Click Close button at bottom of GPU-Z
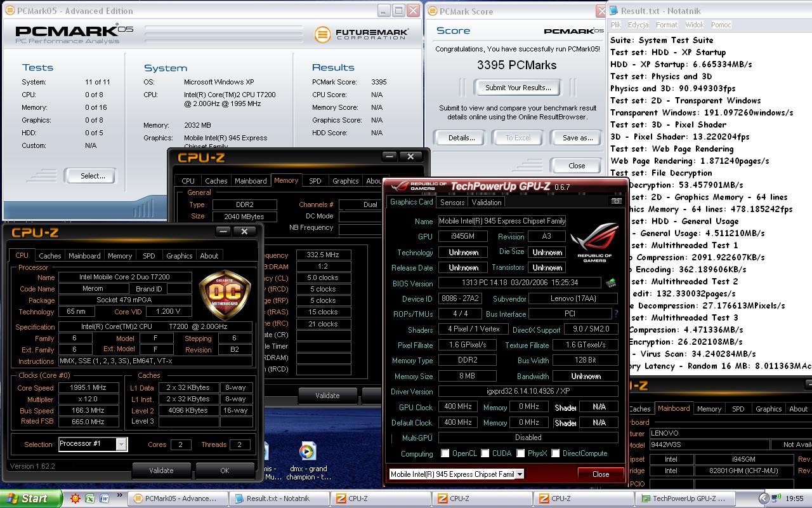Screen dimensions: 812x508 pyautogui.click(x=600, y=474)
